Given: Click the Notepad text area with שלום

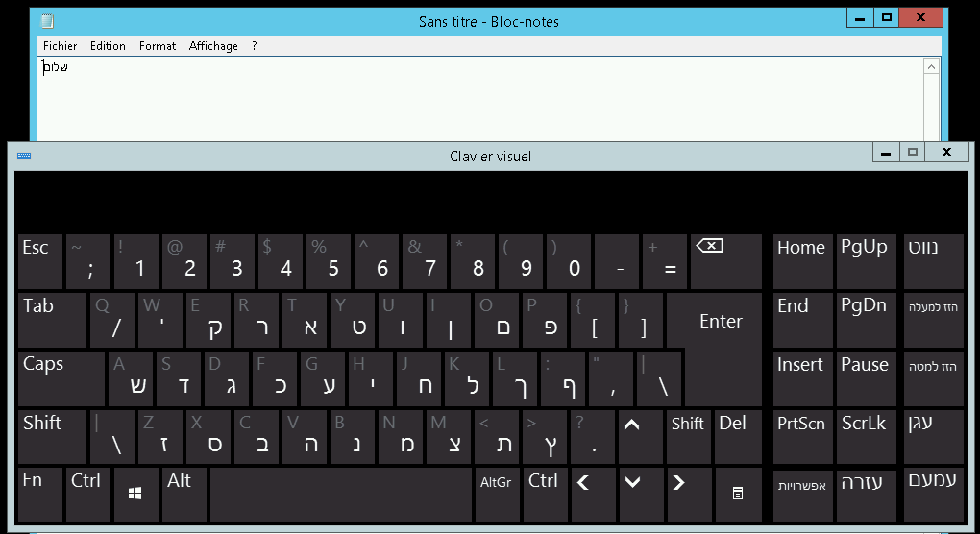Looking at the screenshot, I should [480, 99].
